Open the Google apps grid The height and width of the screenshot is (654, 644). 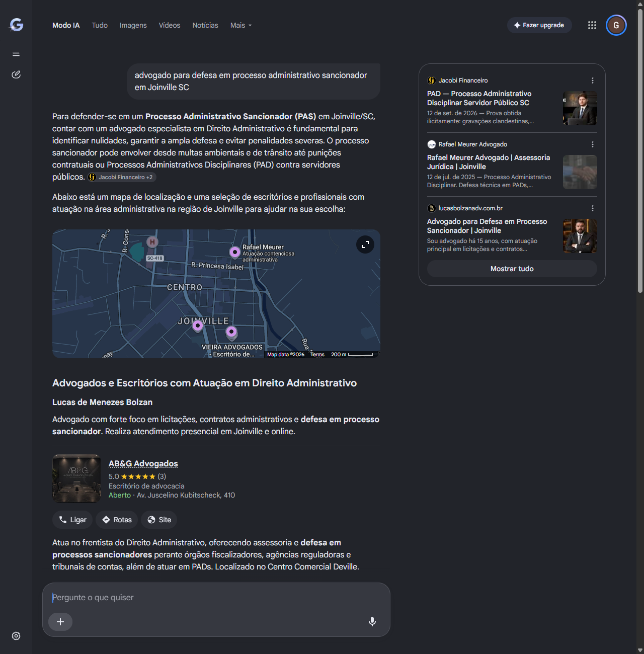click(x=592, y=25)
